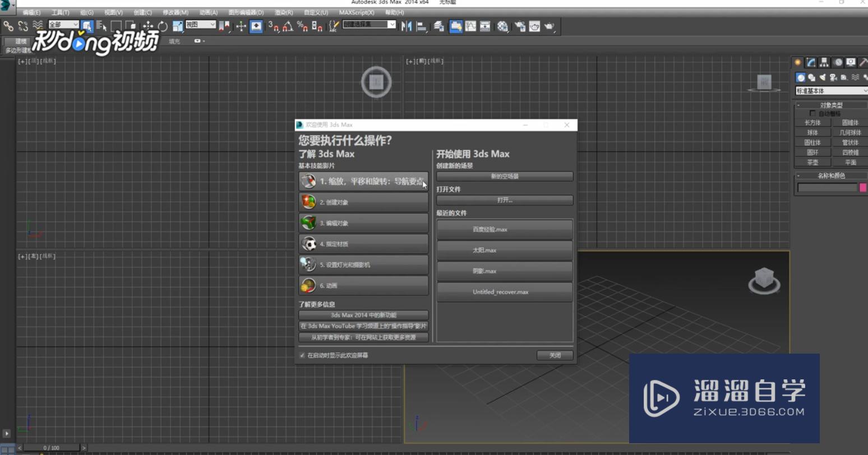
Task: Activate the Select and Scale tool
Action: tap(178, 26)
